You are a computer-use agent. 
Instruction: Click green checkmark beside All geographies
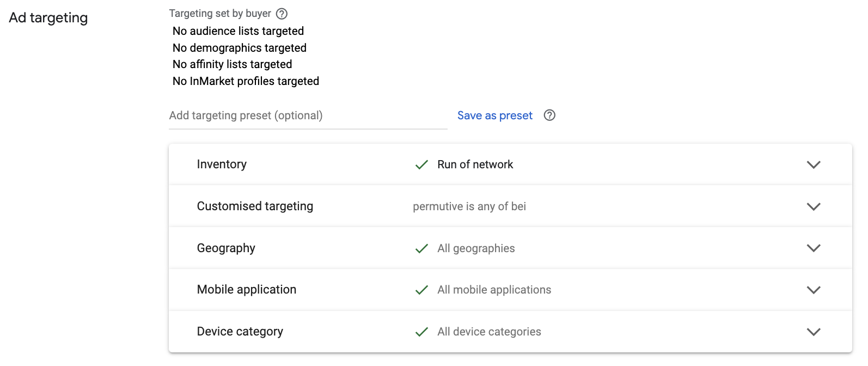[x=421, y=248]
